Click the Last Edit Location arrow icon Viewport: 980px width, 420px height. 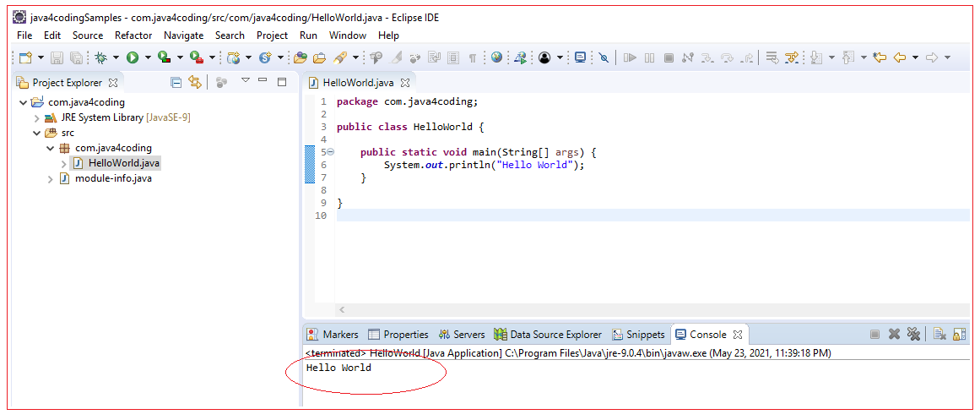[880, 57]
